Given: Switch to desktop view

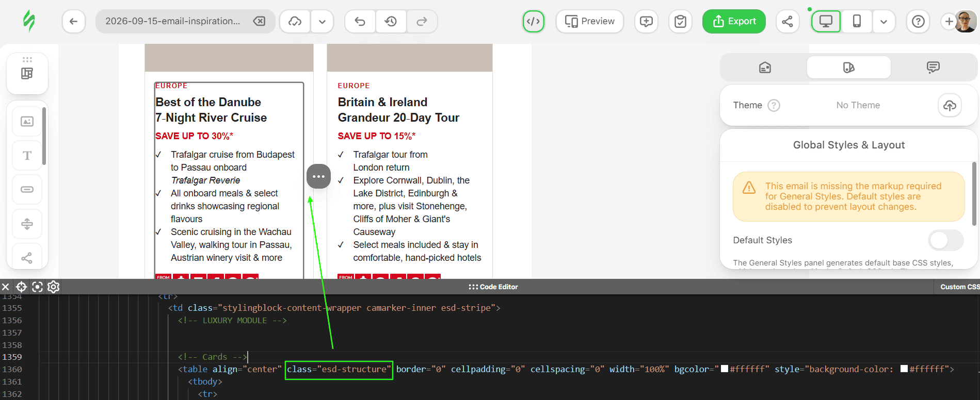Looking at the screenshot, I should pyautogui.click(x=826, y=22).
